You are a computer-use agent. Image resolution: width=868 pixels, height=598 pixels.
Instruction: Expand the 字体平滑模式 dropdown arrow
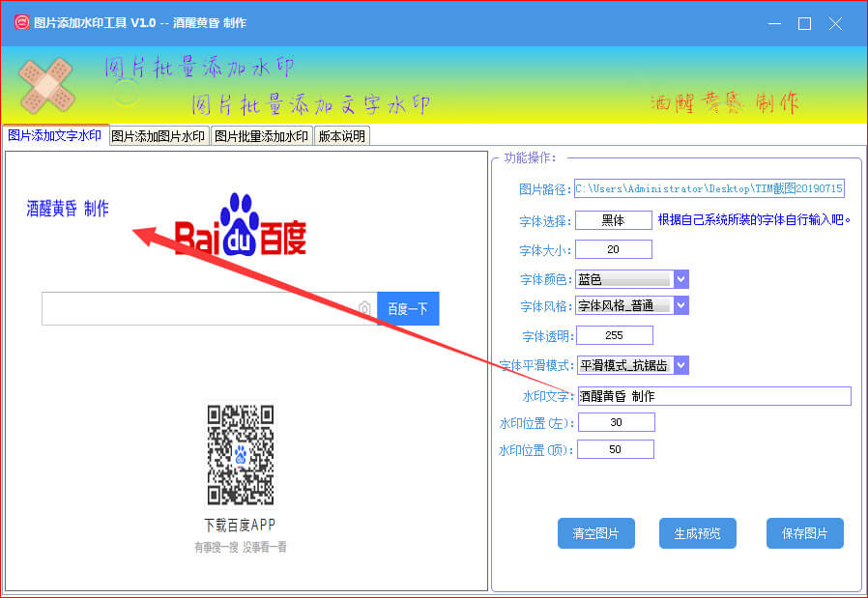[x=681, y=365]
